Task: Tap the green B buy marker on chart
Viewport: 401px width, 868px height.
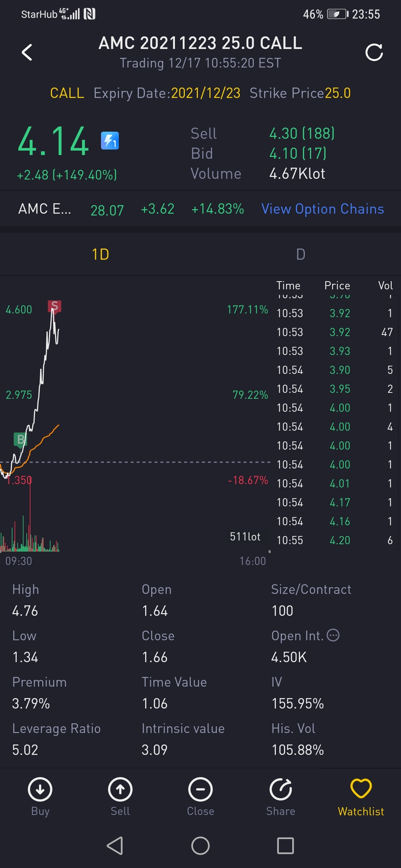Action: [x=20, y=440]
